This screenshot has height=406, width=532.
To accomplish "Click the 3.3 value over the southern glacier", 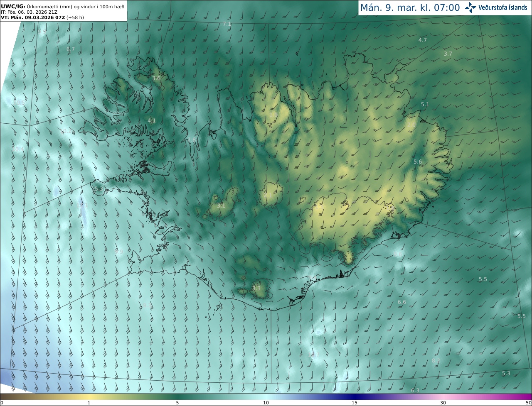I will [256, 288].
